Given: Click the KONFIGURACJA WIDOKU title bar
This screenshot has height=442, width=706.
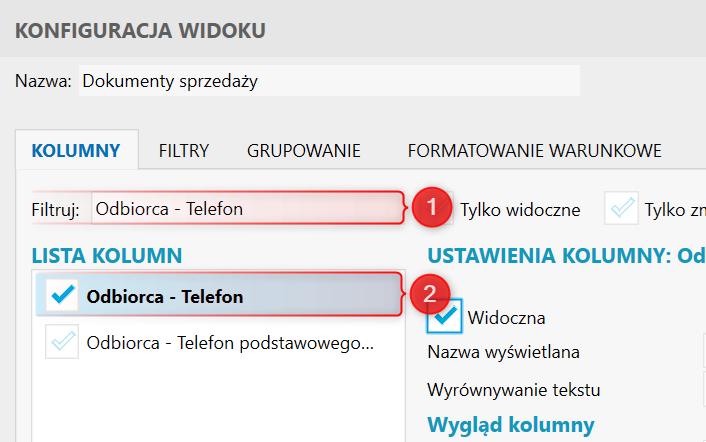Looking at the screenshot, I should pos(353,30).
